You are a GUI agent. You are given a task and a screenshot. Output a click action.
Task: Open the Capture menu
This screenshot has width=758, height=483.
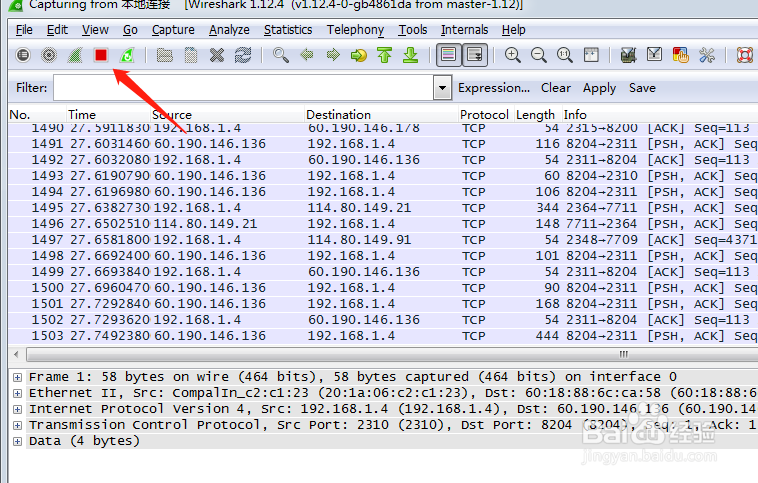(x=173, y=30)
